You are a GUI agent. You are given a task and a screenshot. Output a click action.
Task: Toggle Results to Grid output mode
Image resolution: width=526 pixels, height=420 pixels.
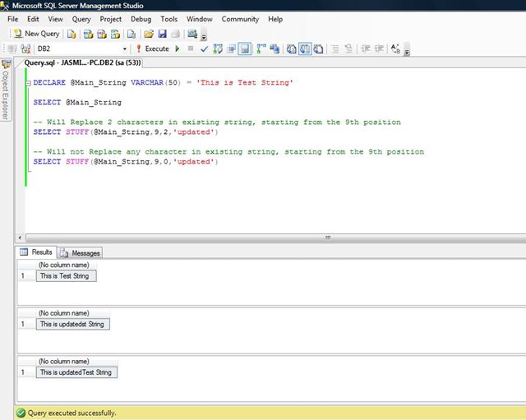305,48
